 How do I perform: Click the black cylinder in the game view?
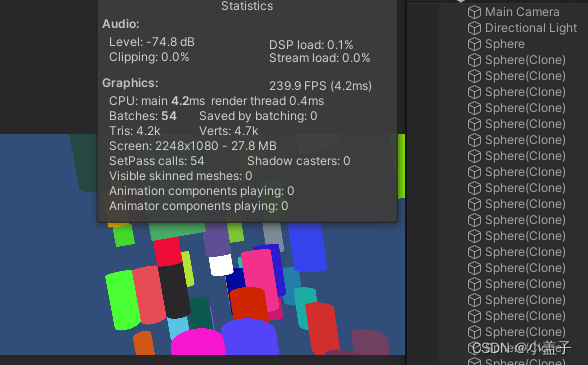tap(174, 291)
